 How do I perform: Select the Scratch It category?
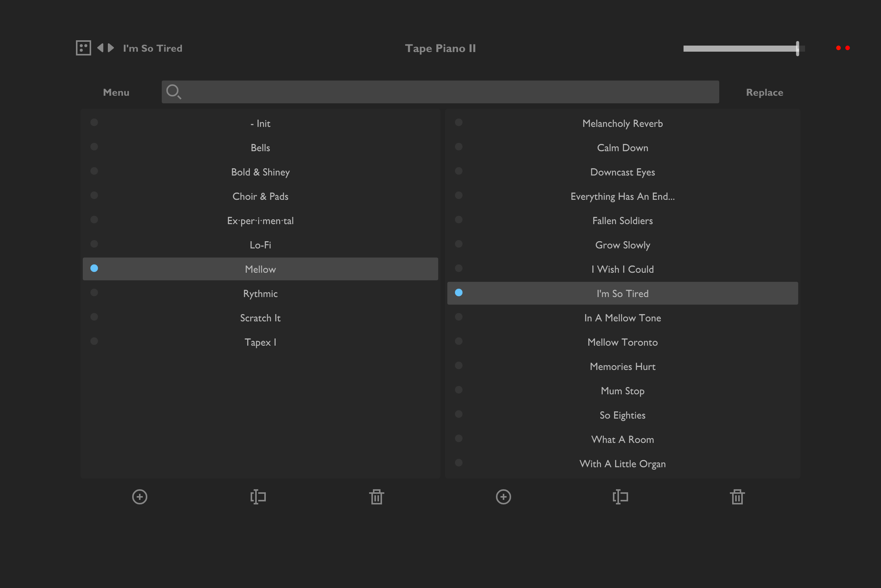[x=261, y=318]
